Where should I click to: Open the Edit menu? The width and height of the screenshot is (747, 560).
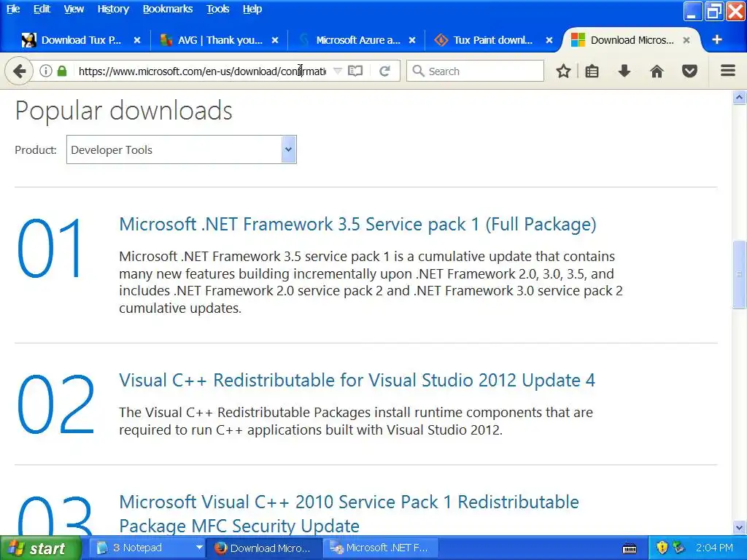click(42, 9)
